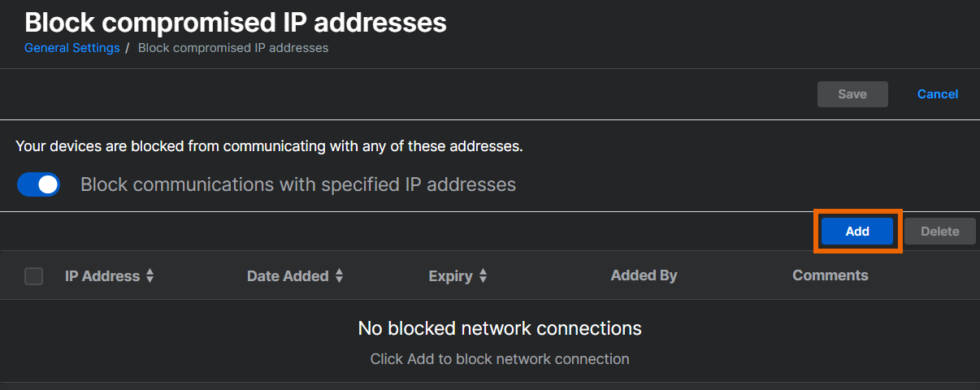Click the Expiry column sort arrows icon
The image size is (980, 390).
(483, 276)
